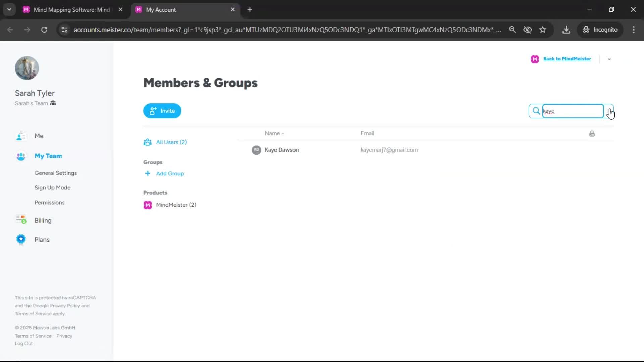Click the plus icon beside Add Group
Viewport: 644px width, 362px height.
pos(148,173)
